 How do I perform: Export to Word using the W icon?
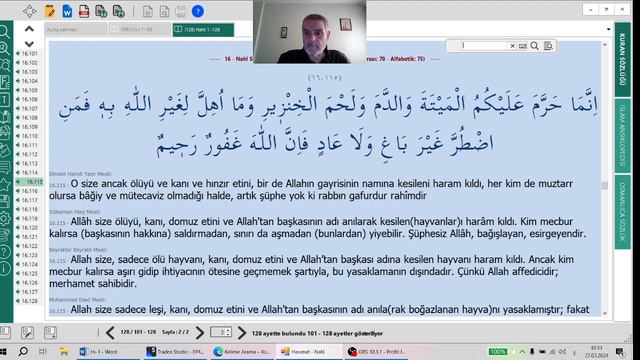67,11
